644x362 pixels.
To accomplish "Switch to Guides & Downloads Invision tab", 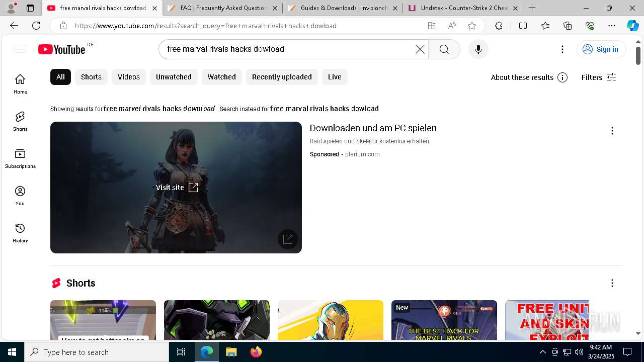I will click(x=343, y=8).
